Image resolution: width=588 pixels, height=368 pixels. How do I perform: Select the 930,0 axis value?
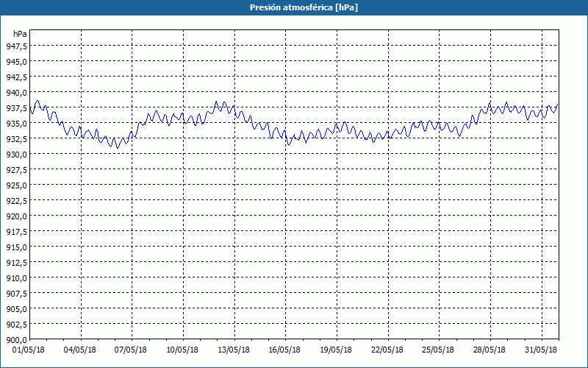pyautogui.click(x=16, y=155)
